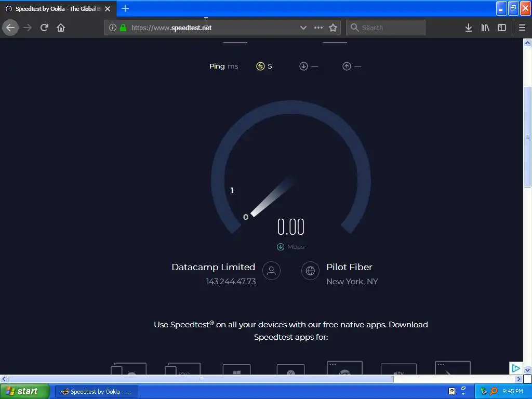Open a new browser tab
Screen dimensions: 532x399
tap(125, 8)
